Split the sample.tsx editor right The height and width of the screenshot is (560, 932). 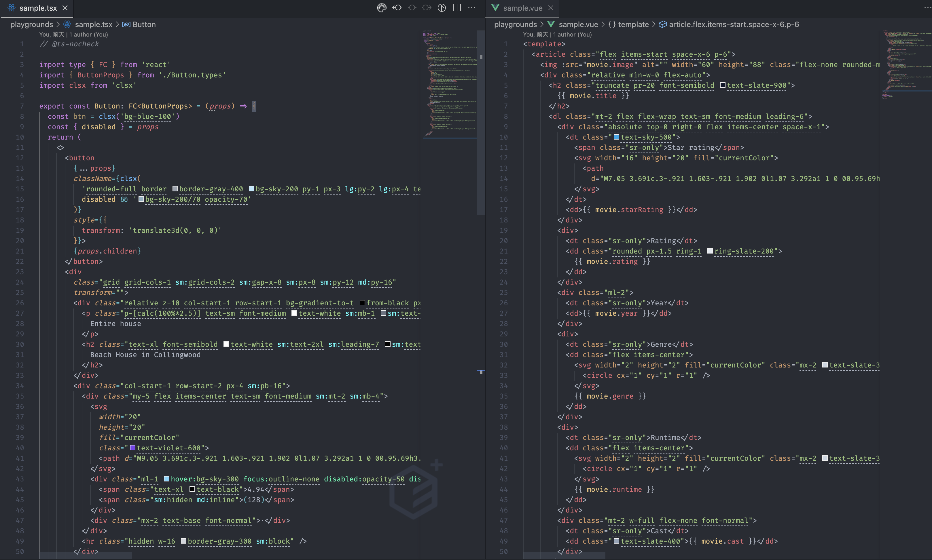[457, 8]
